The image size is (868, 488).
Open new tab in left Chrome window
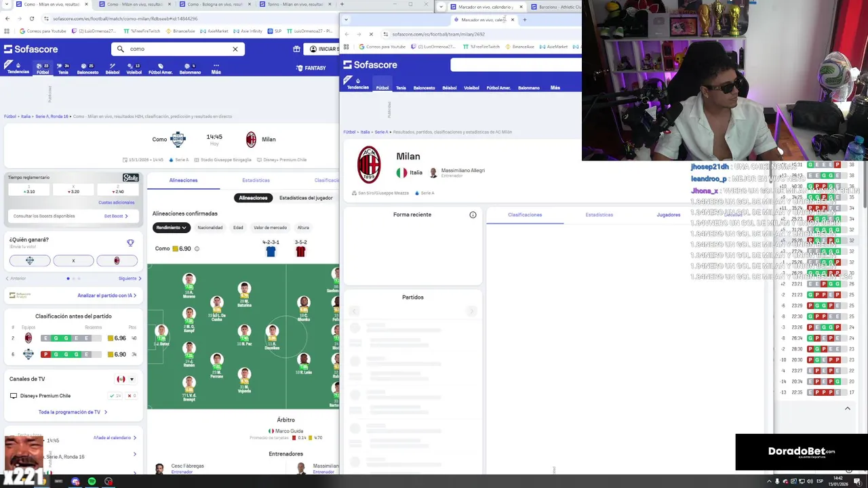tap(342, 4)
